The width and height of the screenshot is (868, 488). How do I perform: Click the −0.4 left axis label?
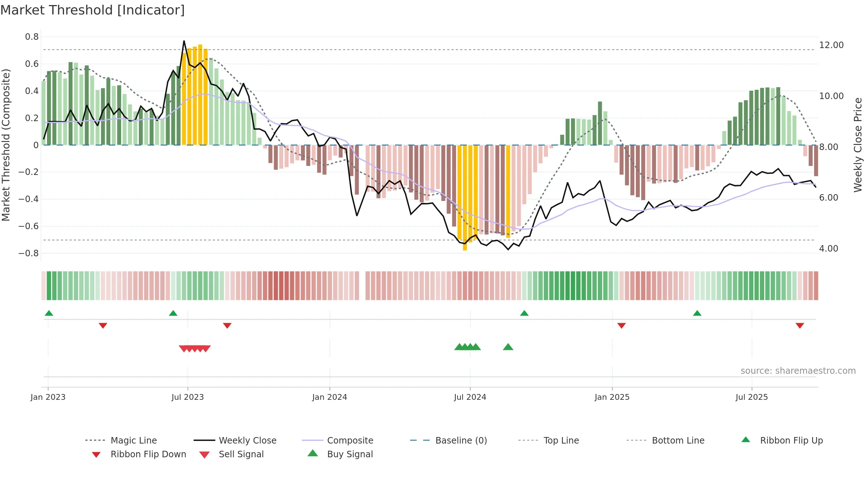(x=29, y=199)
